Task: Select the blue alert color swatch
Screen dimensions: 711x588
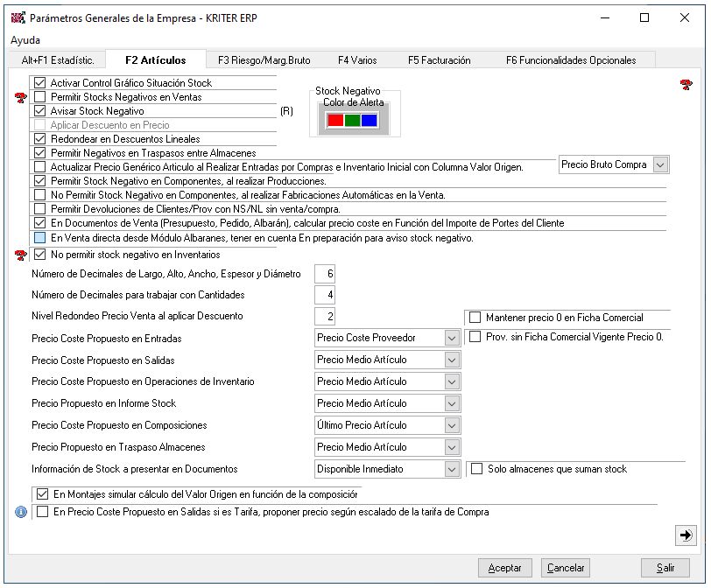Action: pos(370,121)
